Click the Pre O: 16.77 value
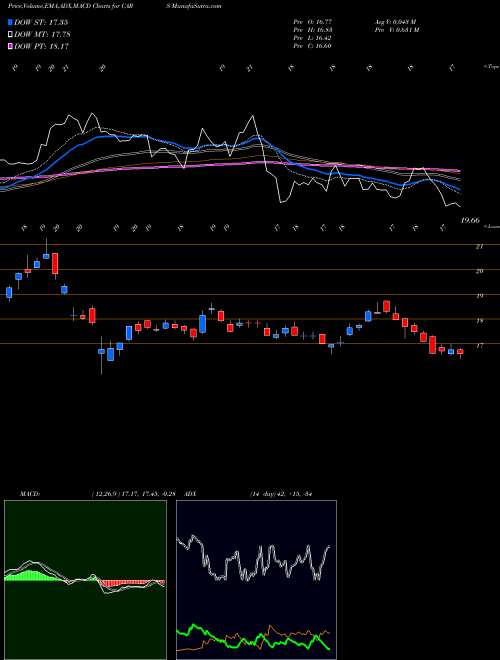The height and width of the screenshot is (660, 500). coord(313,22)
